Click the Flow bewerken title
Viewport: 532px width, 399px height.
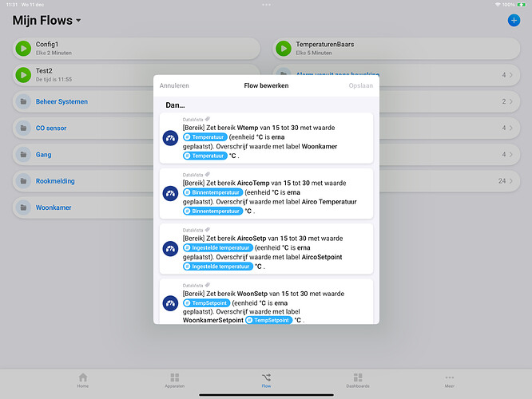point(266,85)
